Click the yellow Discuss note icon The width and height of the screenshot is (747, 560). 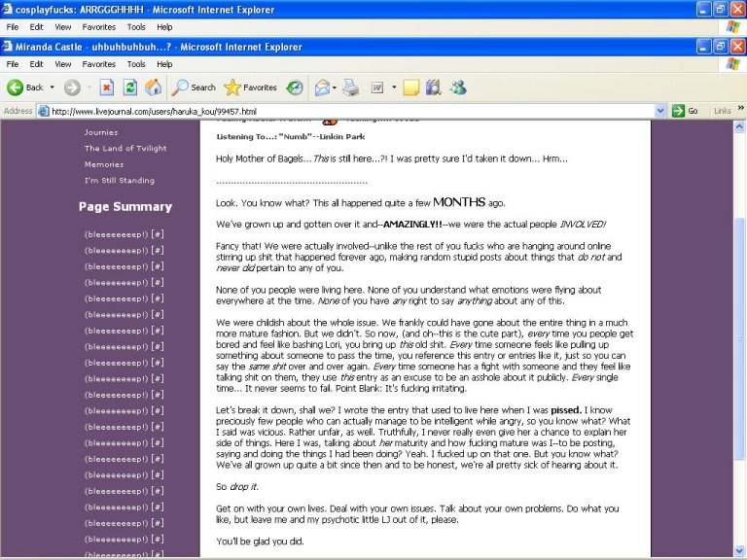(410, 87)
